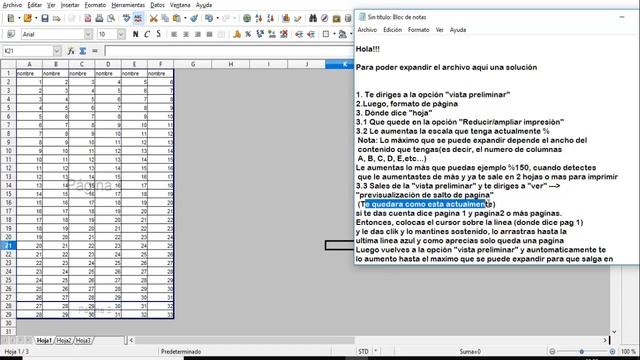
Task: Click the Copy icon in the toolbar
Action: click(x=165, y=18)
